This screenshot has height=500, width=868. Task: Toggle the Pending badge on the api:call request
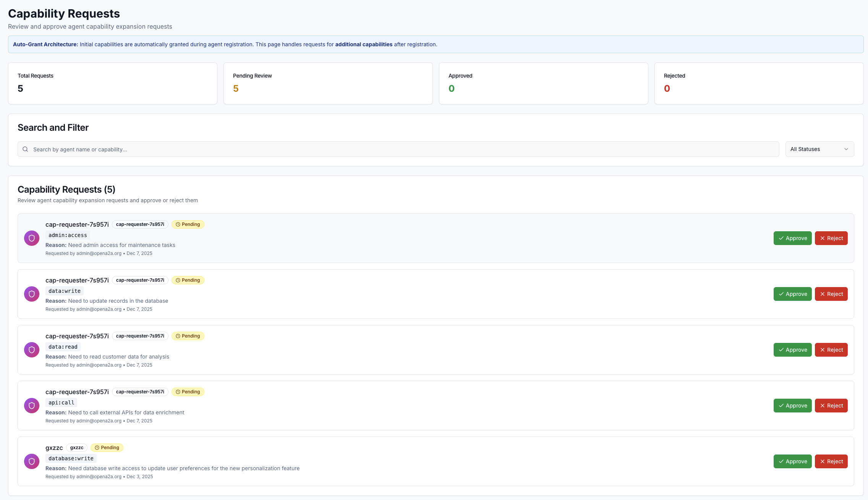188,391
